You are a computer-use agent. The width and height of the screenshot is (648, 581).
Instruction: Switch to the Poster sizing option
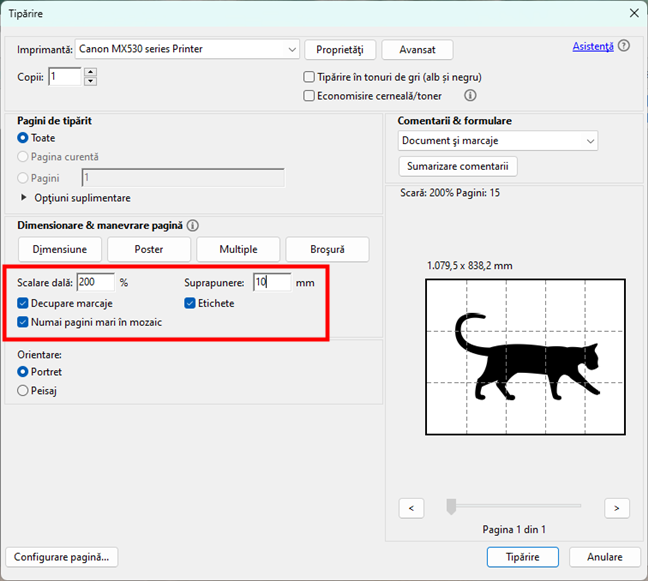point(149,249)
